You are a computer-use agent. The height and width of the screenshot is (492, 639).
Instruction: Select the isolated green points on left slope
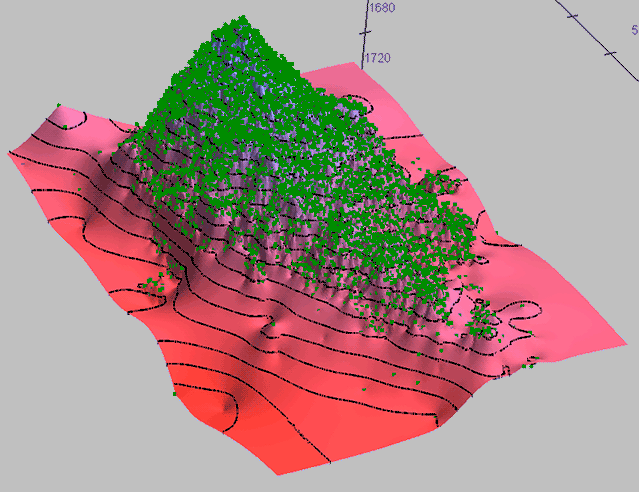click(x=153, y=286)
